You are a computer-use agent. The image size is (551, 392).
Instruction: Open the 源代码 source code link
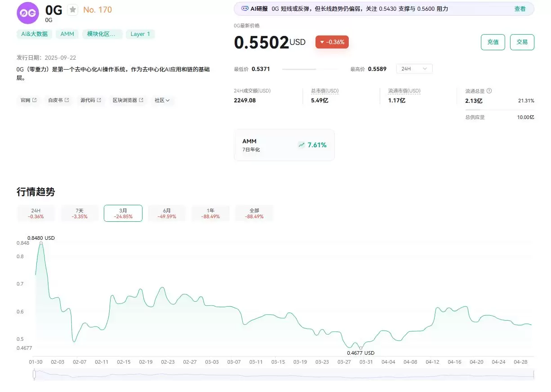coord(91,100)
